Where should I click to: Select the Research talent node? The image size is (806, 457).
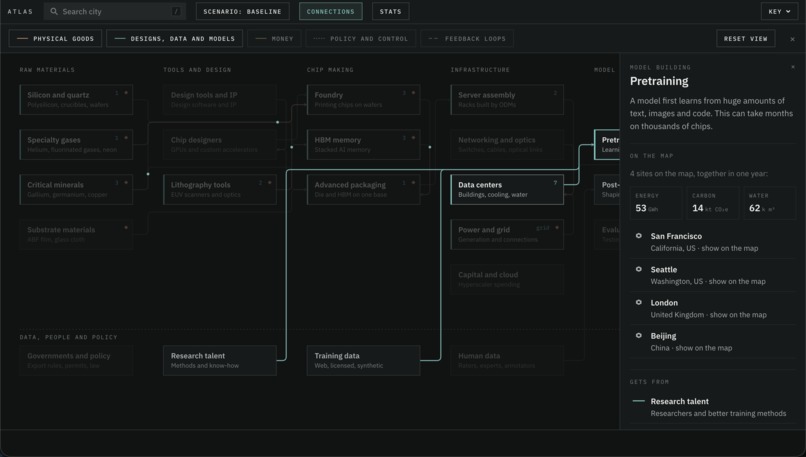220,360
